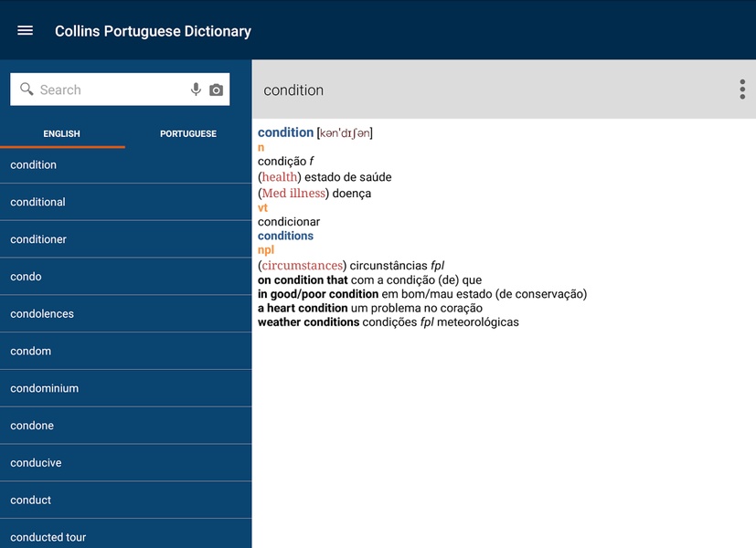This screenshot has height=548, width=756.
Task: Tap the camera search icon
Action: pos(216,90)
